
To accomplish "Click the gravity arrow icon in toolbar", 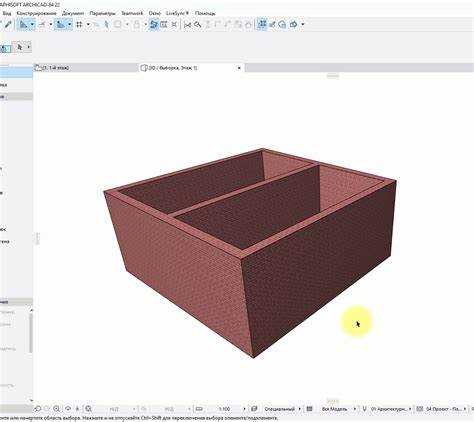I will pos(106,24).
